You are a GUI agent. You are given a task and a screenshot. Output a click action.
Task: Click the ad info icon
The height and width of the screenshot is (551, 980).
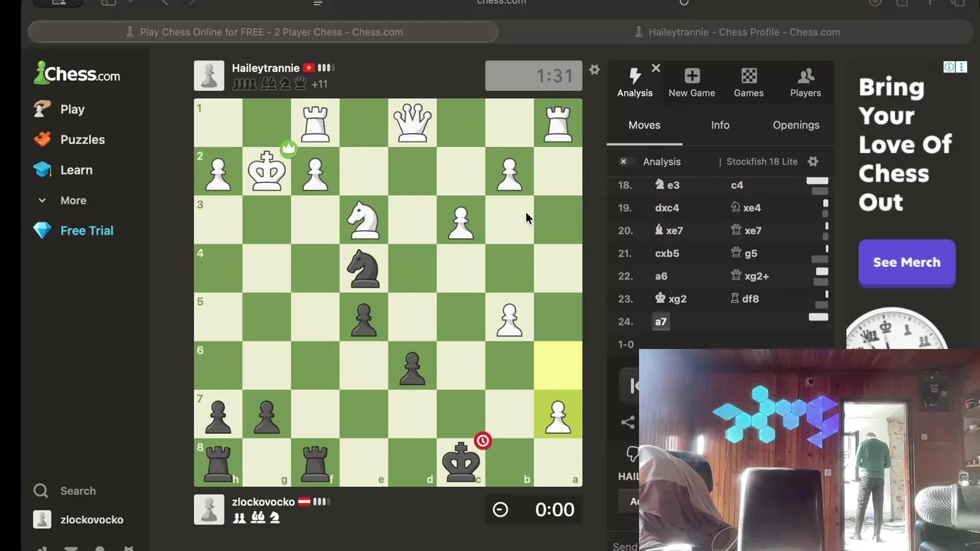tap(949, 67)
